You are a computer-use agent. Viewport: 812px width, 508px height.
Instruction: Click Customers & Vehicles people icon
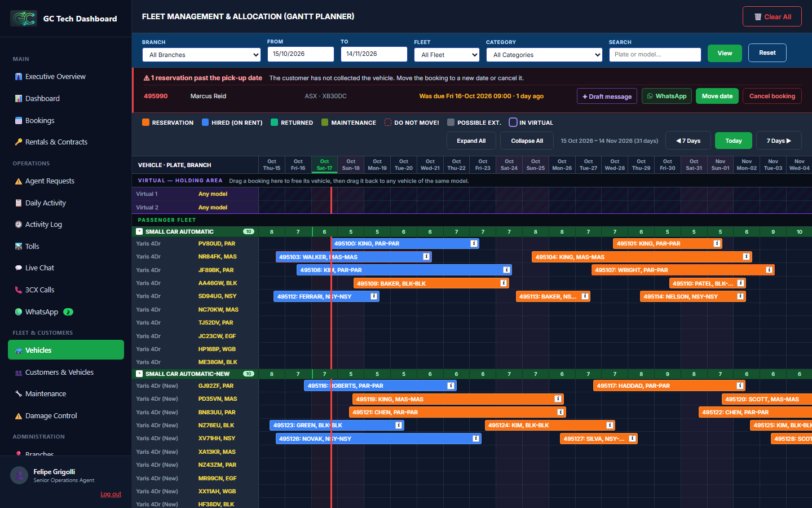pyautogui.click(x=19, y=373)
